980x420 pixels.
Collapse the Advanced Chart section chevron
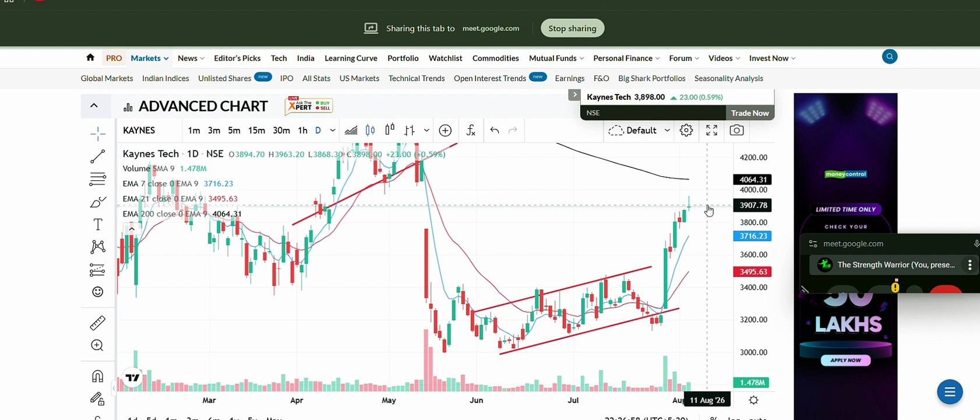tap(94, 106)
